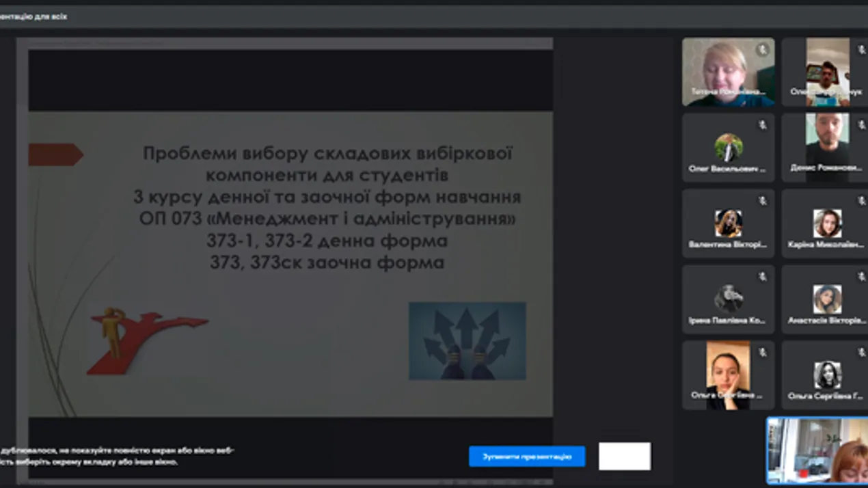This screenshot has width=868, height=488.
Task: Click muted mic icon on Анастасія's tile
Action: (x=861, y=277)
